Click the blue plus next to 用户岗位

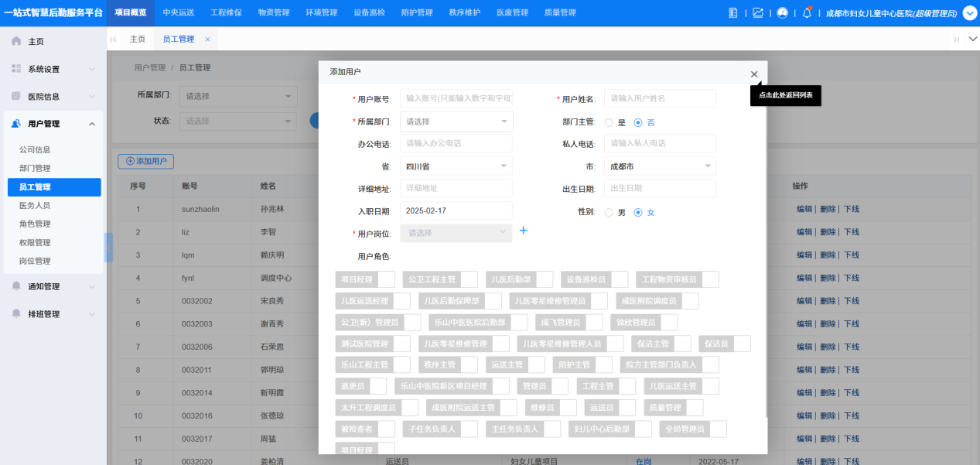pos(523,231)
